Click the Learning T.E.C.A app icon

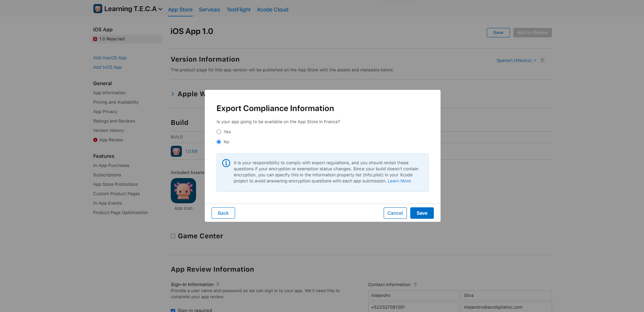[x=98, y=9]
